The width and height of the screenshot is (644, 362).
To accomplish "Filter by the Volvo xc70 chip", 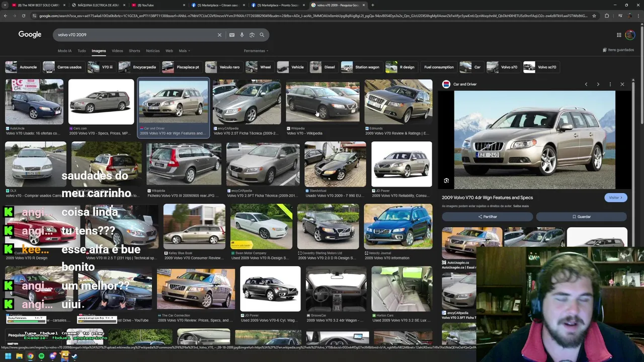I will (x=540, y=67).
